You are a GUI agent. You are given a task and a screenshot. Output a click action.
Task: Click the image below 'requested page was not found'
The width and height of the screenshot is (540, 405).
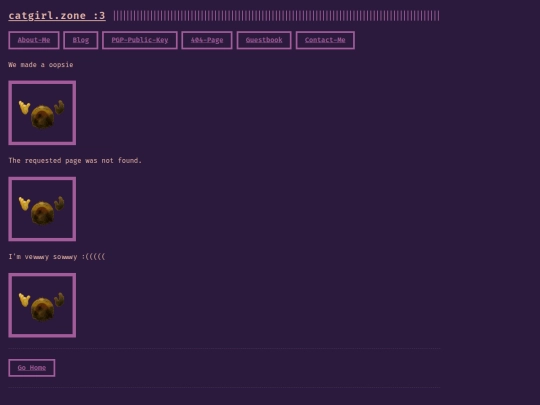click(x=42, y=209)
